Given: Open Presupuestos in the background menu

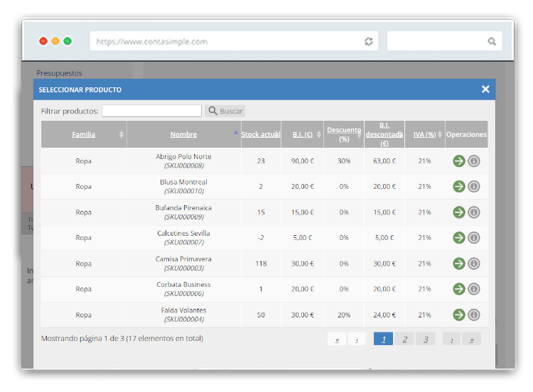Looking at the screenshot, I should click(x=59, y=72).
